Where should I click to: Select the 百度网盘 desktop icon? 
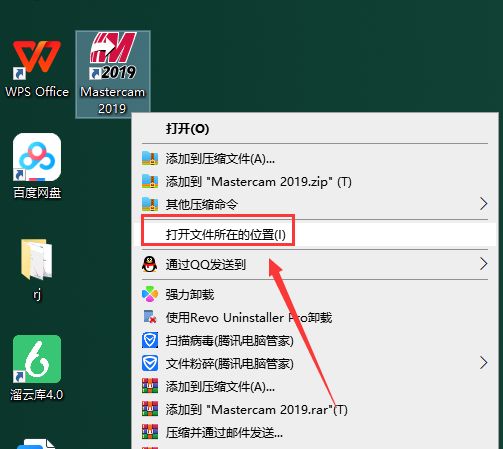tap(37, 166)
